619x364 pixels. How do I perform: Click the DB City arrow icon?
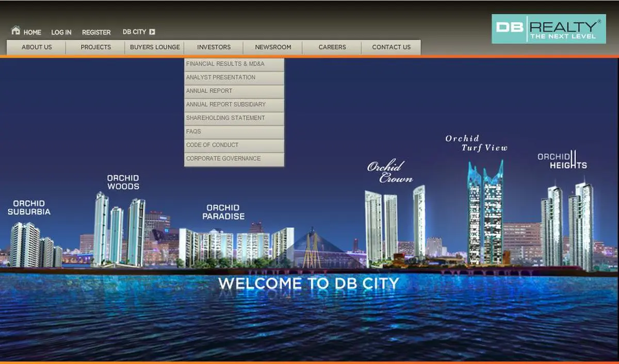[152, 32]
